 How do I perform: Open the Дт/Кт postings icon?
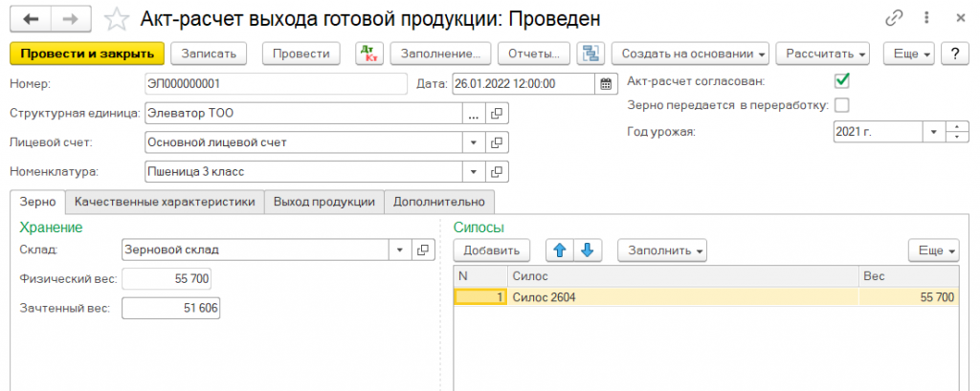368,54
